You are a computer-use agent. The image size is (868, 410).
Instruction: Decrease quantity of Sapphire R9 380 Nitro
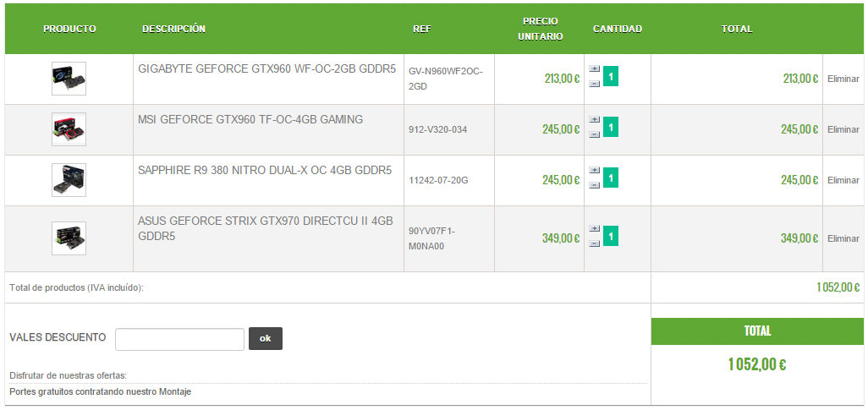(595, 185)
